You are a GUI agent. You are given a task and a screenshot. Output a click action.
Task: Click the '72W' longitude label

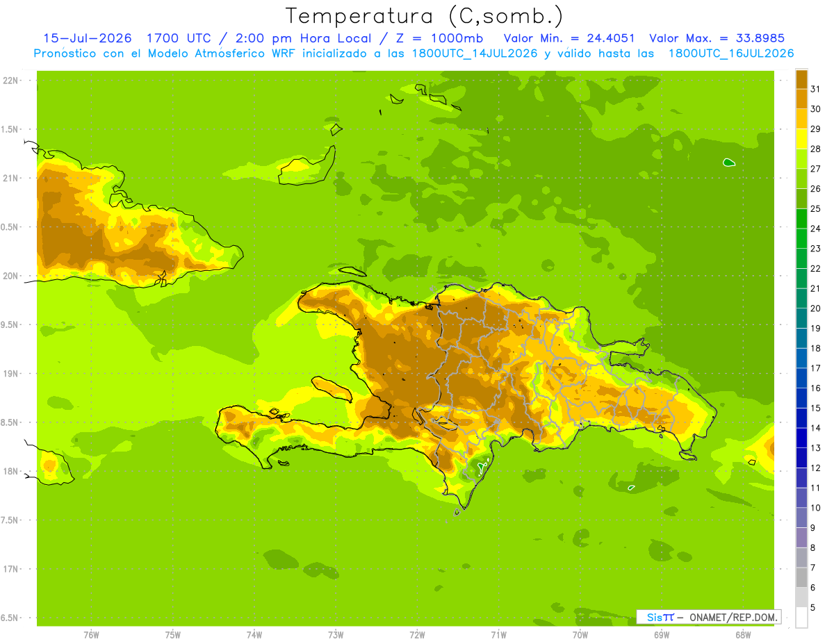[x=417, y=635]
